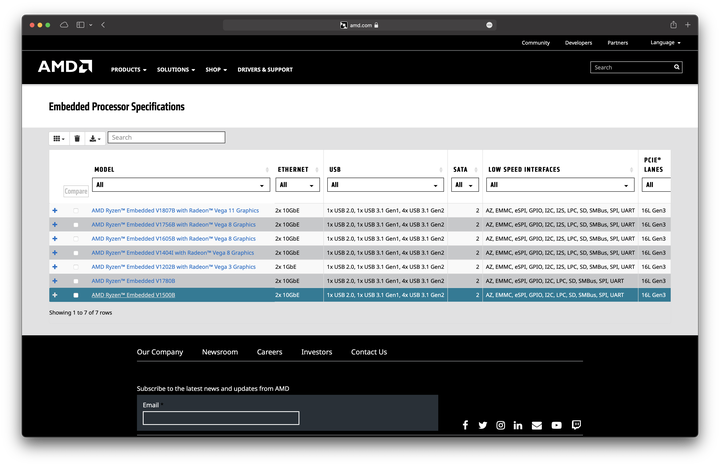Click the AMD logo
The image size is (720, 466).
pos(65,67)
